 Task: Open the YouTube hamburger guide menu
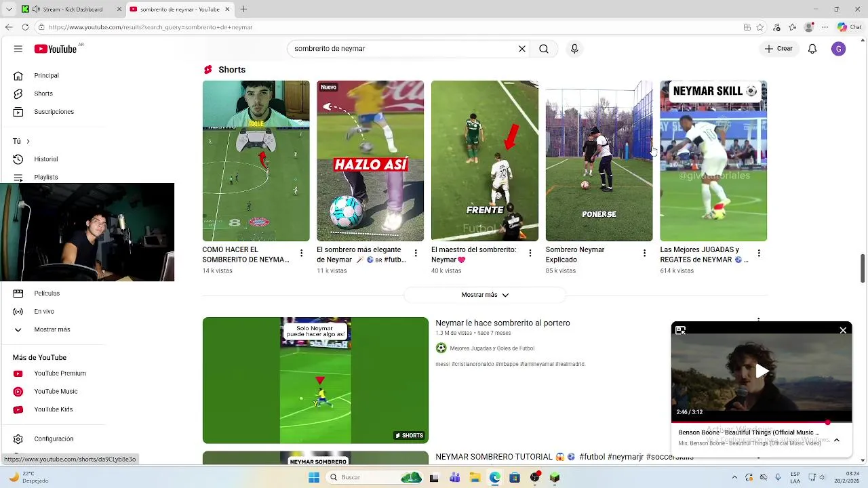tap(18, 49)
